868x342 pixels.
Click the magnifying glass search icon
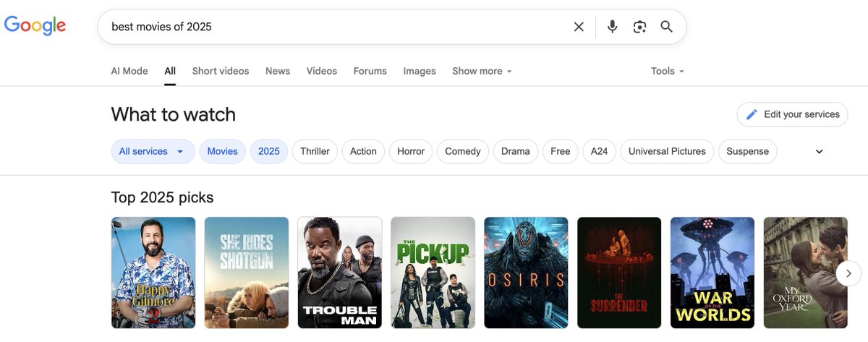click(667, 27)
